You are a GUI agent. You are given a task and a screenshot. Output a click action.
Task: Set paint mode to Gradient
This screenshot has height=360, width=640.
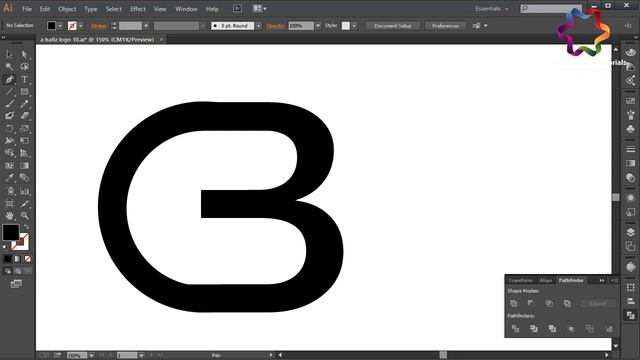18,259
